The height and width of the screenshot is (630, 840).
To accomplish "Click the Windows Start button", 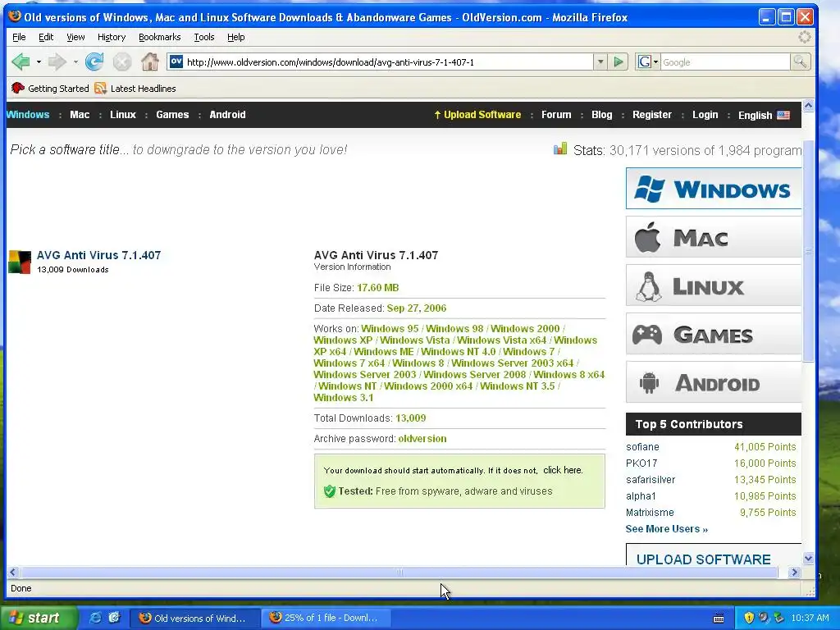I will pos(39,618).
